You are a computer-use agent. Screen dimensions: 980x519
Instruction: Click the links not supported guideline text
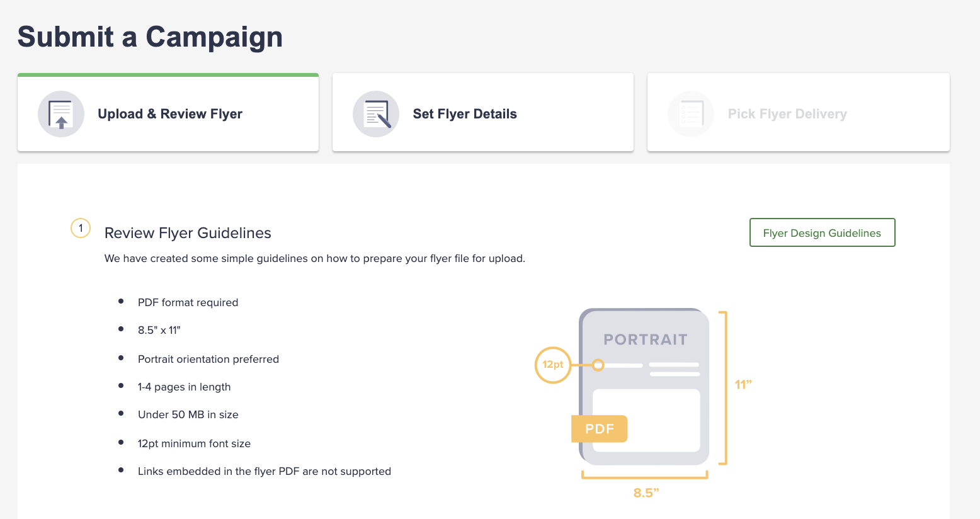coord(265,471)
